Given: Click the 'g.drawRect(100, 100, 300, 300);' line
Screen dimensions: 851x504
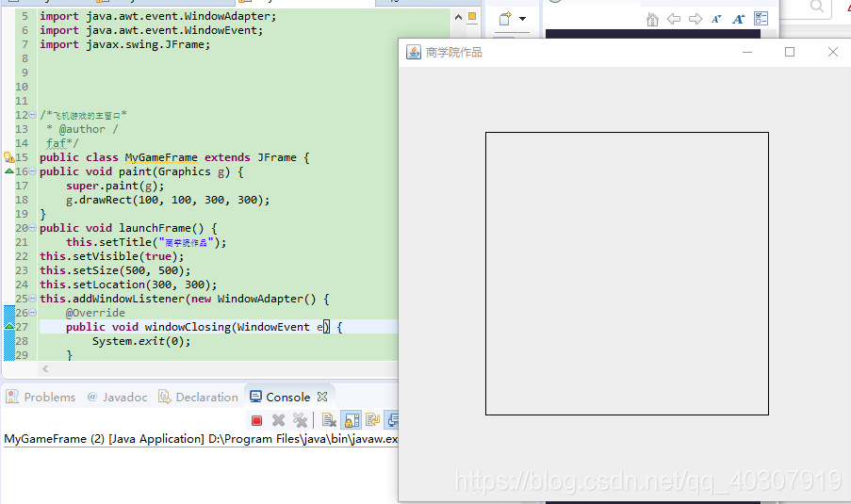Looking at the screenshot, I should pyautogui.click(x=168, y=200).
